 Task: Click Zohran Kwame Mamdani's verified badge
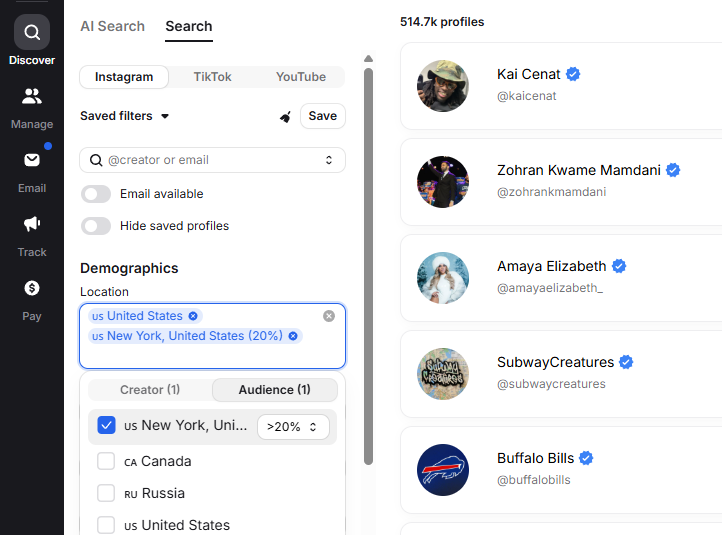tap(673, 170)
